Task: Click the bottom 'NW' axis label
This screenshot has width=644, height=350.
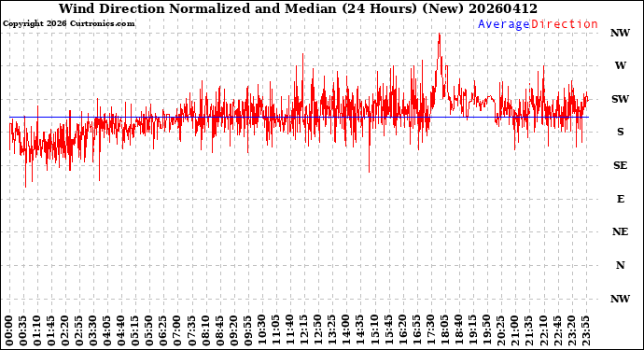Action: pyautogui.click(x=620, y=299)
